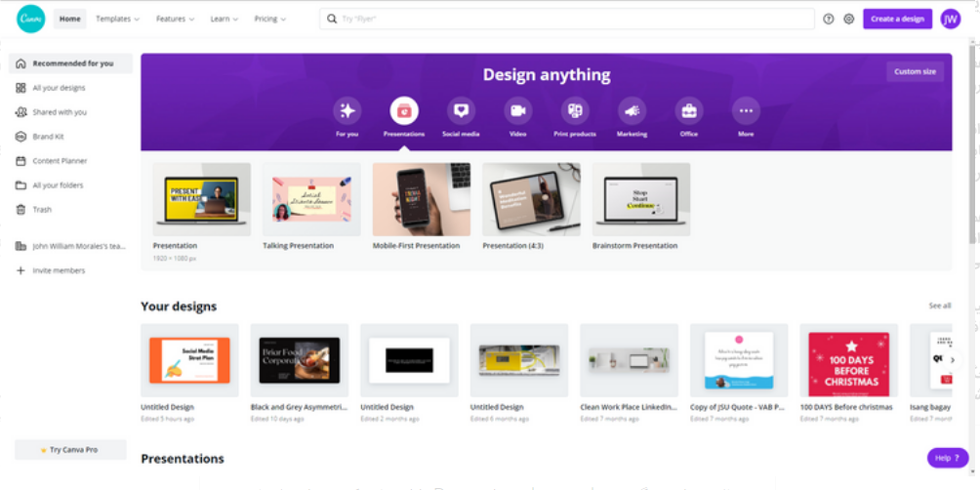Open the Presentation (4:3) template thumbnail
The image size is (980, 490).
coord(531,199)
